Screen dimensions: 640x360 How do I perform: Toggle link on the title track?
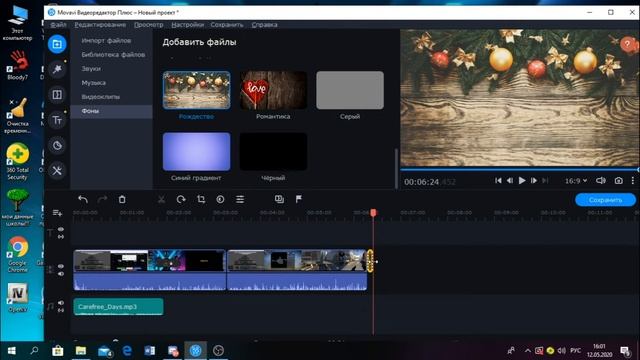[61, 237]
